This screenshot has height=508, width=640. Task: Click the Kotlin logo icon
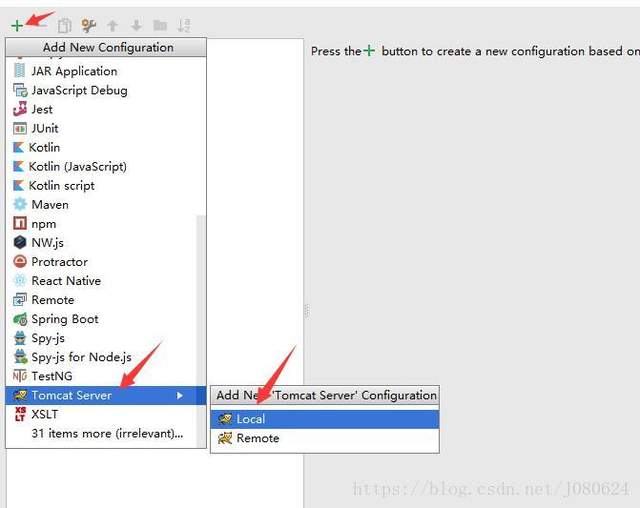click(x=18, y=147)
